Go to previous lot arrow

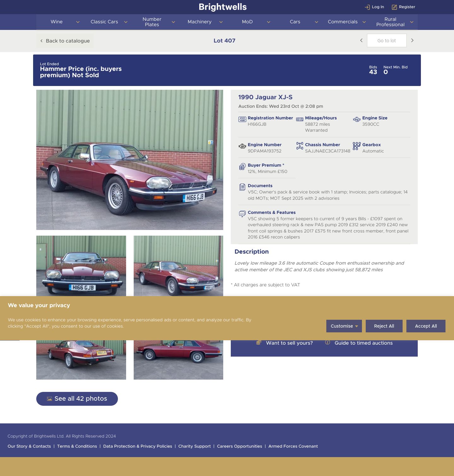(361, 40)
